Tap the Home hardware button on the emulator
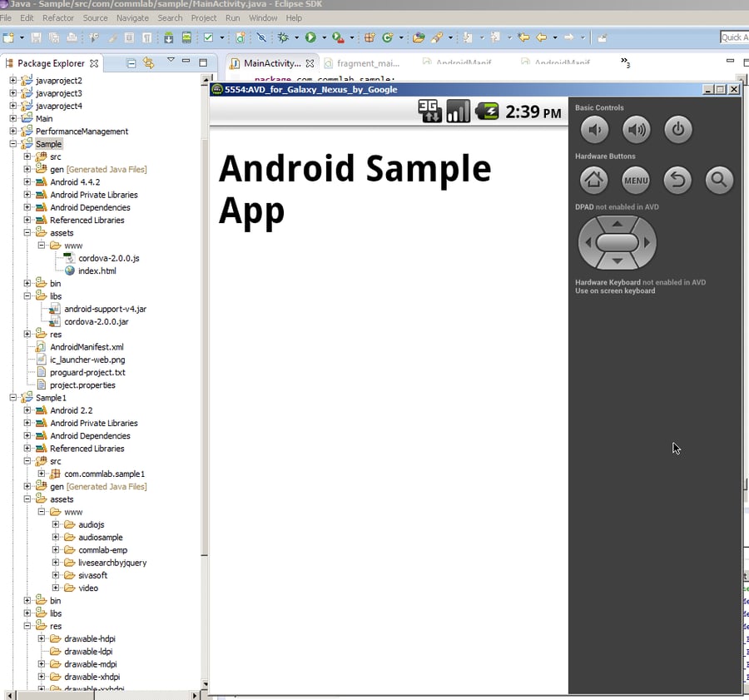 tap(594, 180)
